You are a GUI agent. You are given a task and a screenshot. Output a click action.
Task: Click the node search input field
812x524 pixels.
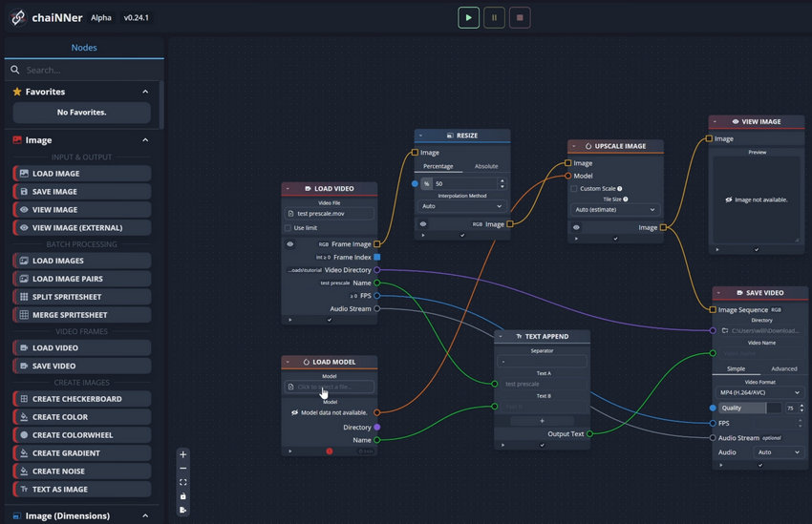(x=86, y=70)
